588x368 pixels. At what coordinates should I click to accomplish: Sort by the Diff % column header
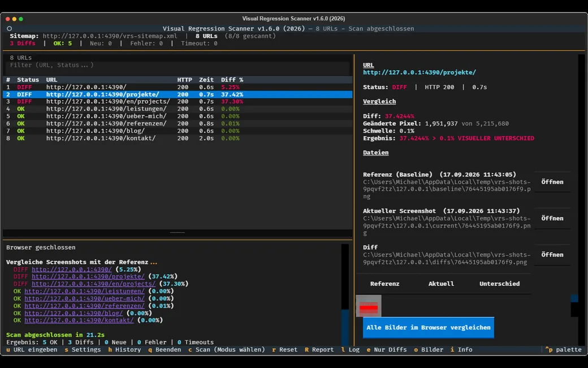(232, 80)
